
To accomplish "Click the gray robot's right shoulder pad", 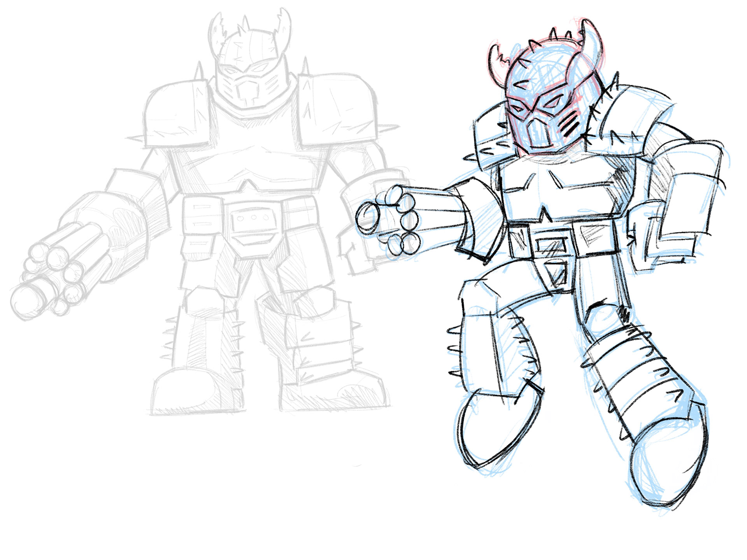I will pos(337,107).
